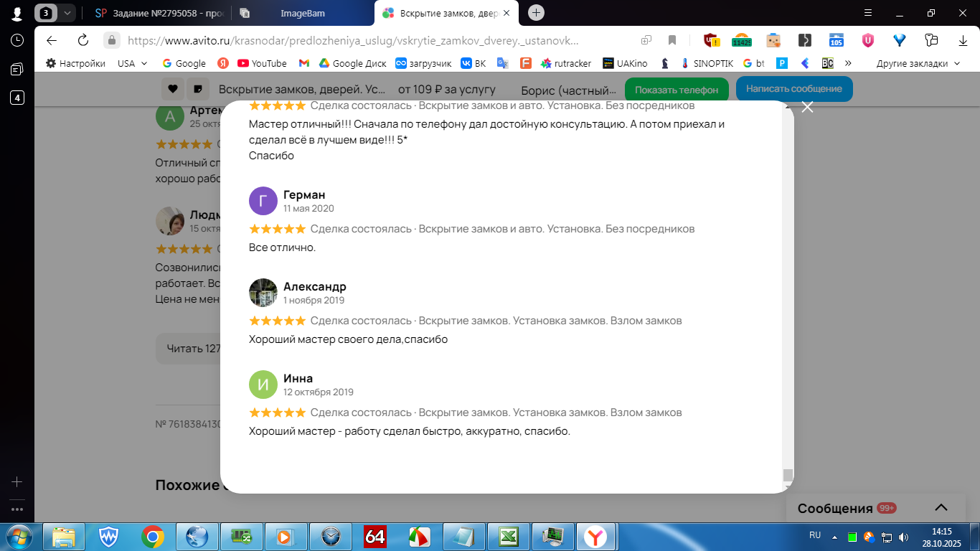Viewport: 980px width, 551px height.
Task: Go back with the browser back arrow
Action: 52,40
